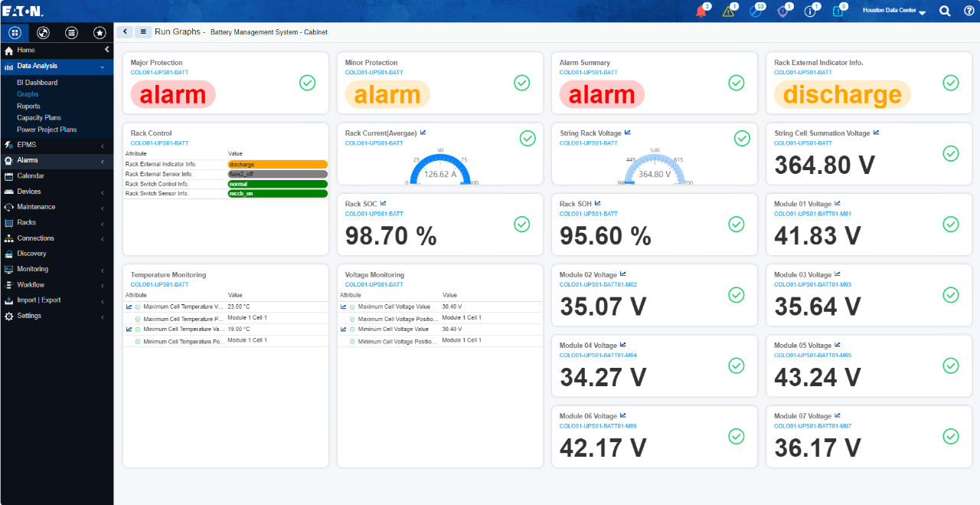This screenshot has width=980, height=505.
Task: Click the help question mark icon
Action: 969,11
